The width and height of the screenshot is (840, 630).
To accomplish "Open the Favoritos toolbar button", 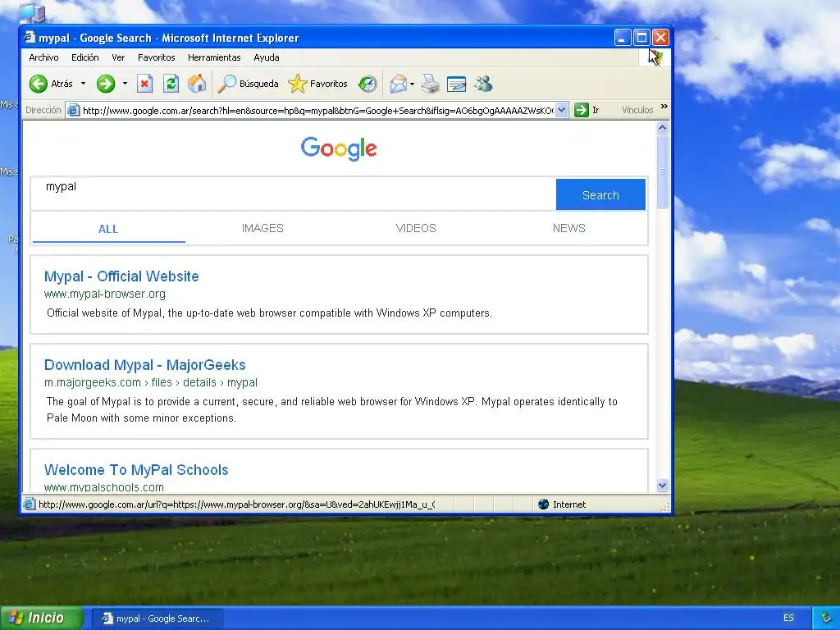I will [x=318, y=84].
